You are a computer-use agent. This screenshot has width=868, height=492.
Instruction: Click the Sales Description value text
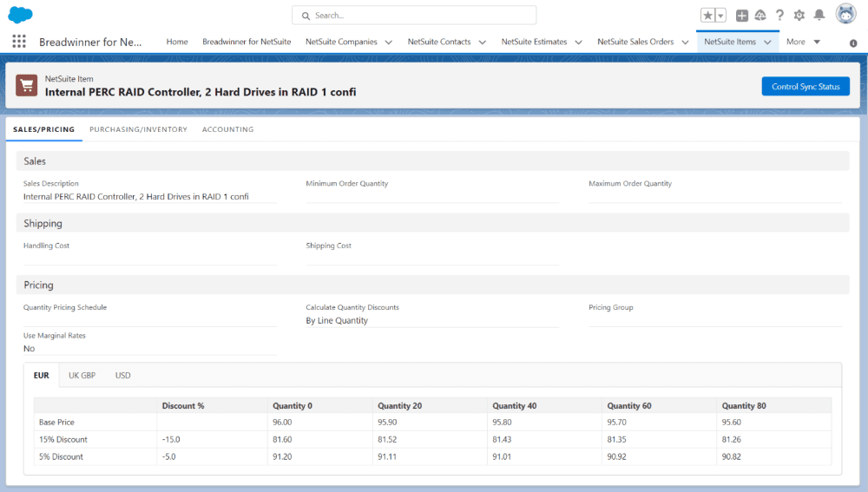coord(135,196)
